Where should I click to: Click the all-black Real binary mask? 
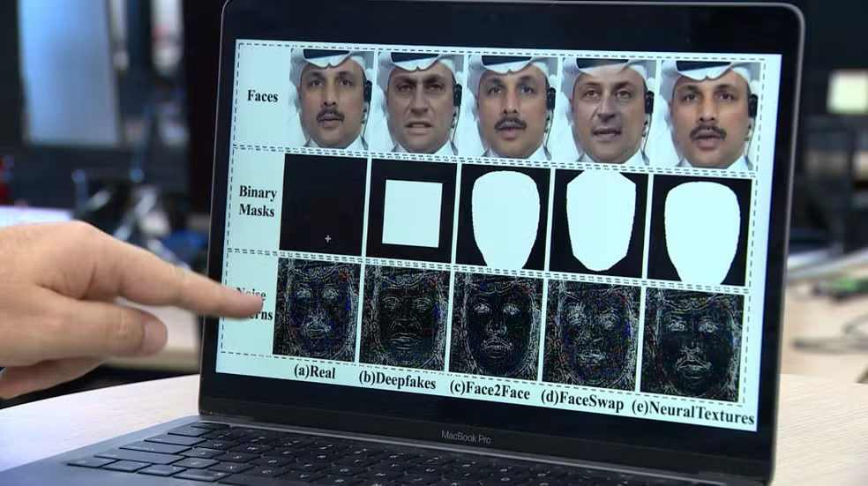click(x=323, y=206)
